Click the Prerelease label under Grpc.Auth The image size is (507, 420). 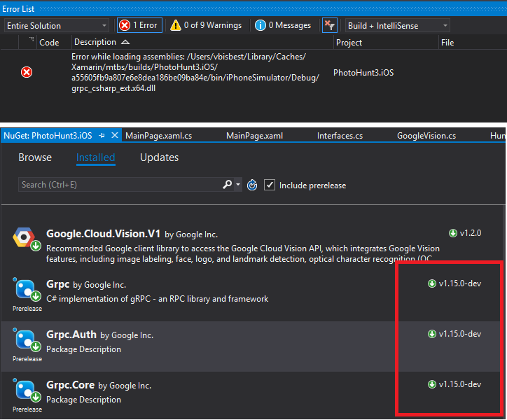pos(27,359)
